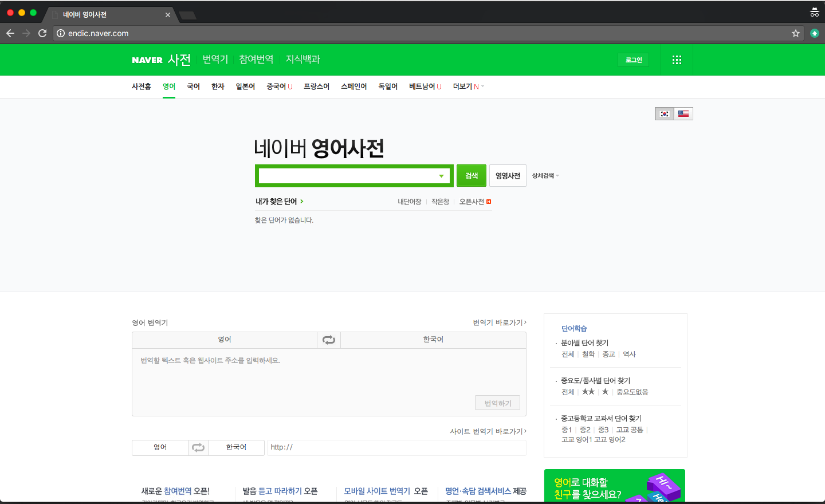
Task: Go to 번역기 in the green header
Action: pos(215,60)
